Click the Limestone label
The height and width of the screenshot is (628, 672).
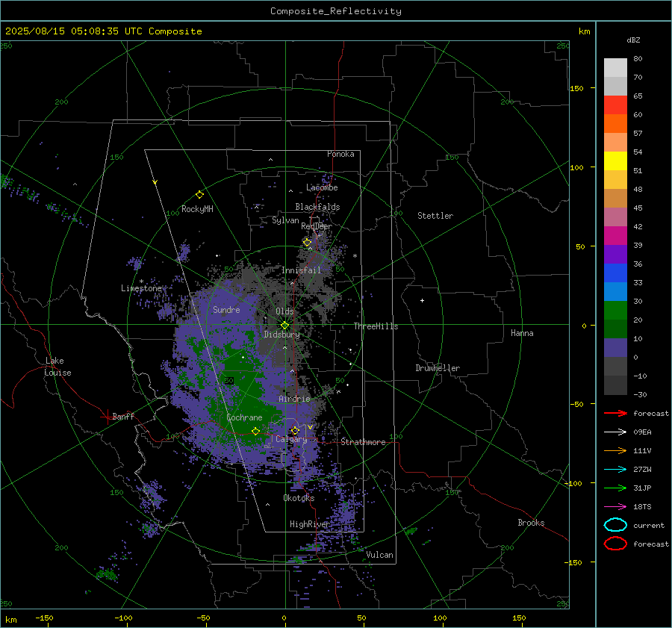tap(141, 288)
